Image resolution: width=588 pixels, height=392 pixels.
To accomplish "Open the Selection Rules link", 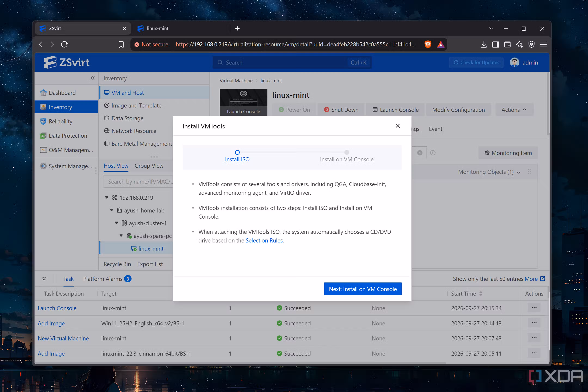I will pyautogui.click(x=264, y=240).
